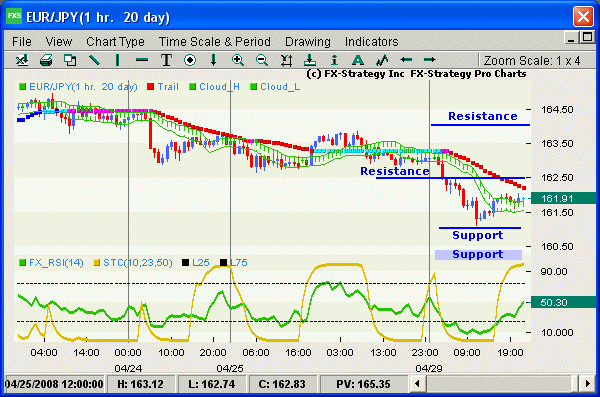Move chart left with left arrow icon
The image size is (600, 397).
[406, 60]
